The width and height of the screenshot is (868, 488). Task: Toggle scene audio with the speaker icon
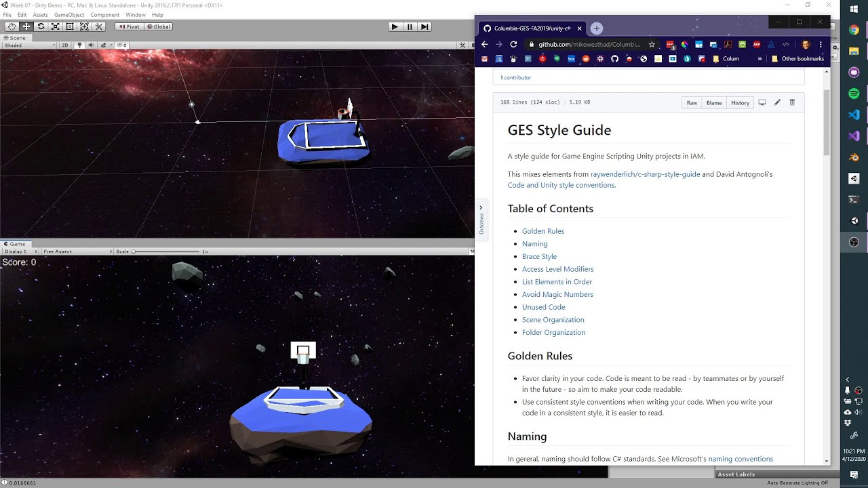(x=92, y=45)
